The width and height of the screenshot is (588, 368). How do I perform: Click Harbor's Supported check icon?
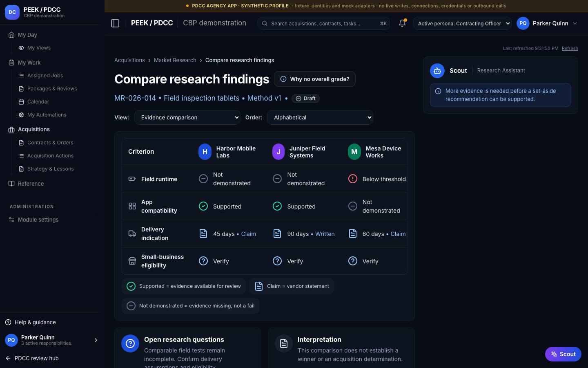203,206
